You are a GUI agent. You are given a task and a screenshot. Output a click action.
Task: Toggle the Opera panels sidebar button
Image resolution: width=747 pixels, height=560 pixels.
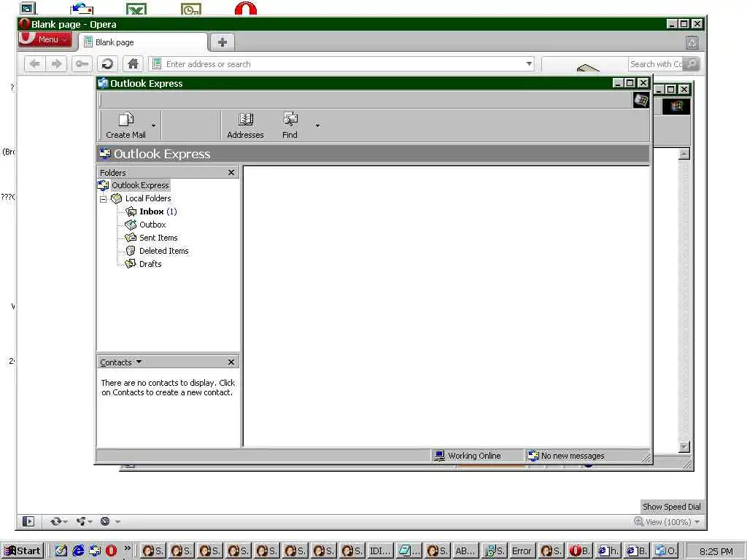click(28, 521)
